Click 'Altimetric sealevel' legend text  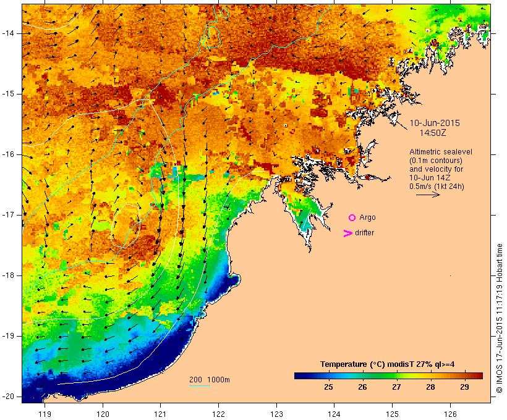441,152
